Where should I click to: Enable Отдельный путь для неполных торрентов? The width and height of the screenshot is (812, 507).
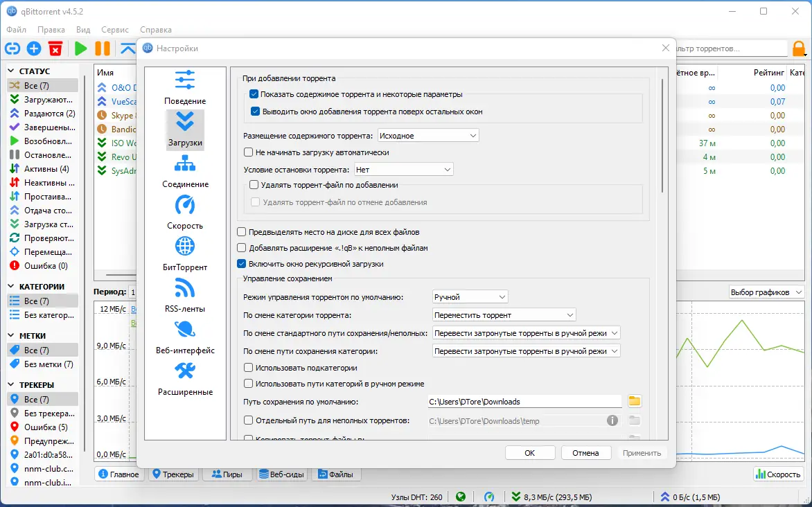pos(249,420)
